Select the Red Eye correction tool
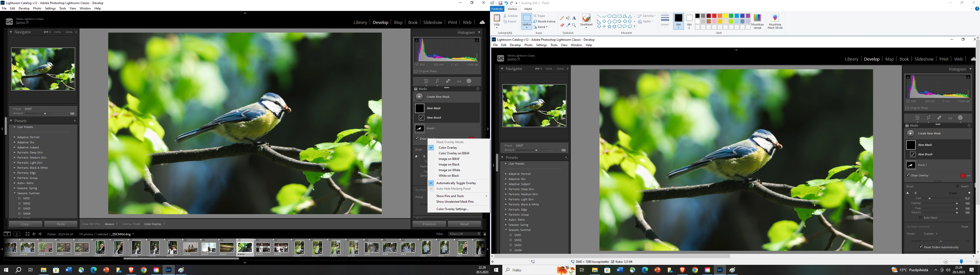The width and height of the screenshot is (980, 275). 459,81
